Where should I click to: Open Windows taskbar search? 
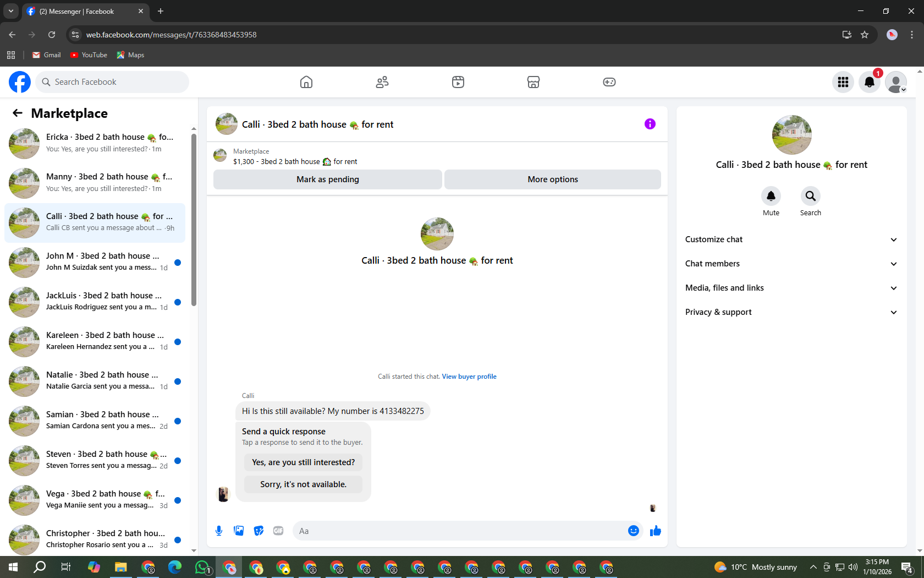(x=40, y=567)
